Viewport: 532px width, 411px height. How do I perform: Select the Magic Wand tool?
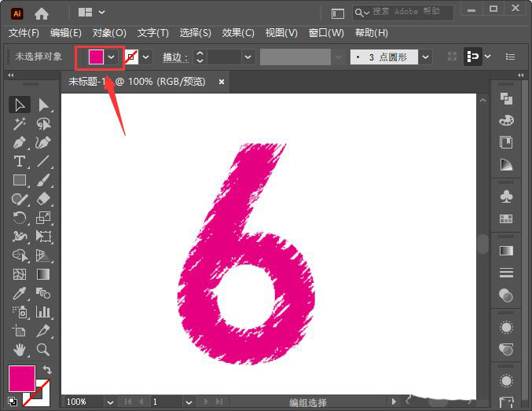20,124
